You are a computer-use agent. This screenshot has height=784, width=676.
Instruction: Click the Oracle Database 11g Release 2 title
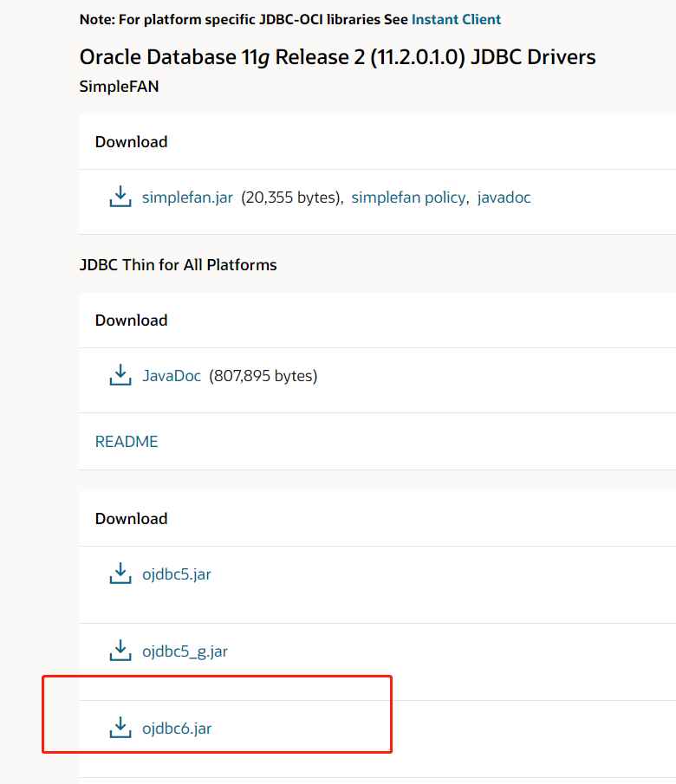tap(337, 56)
